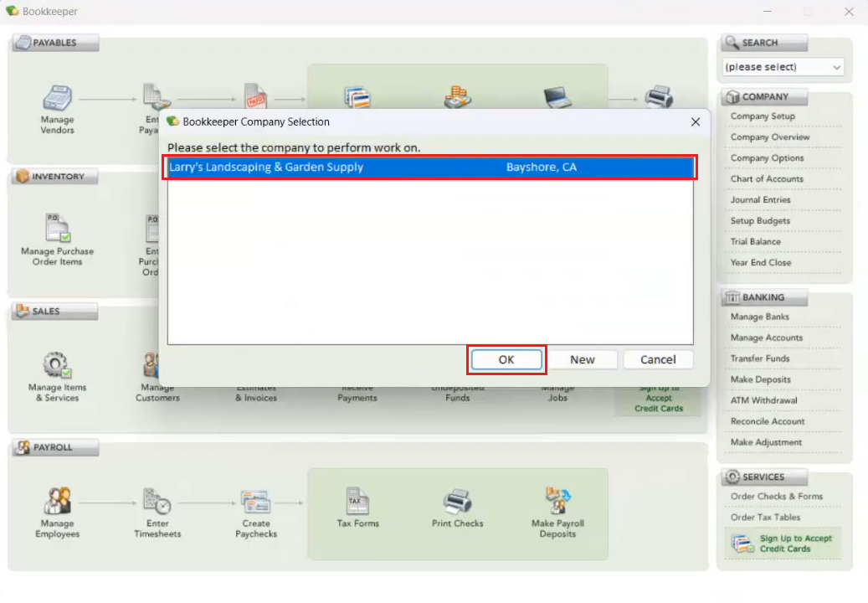This screenshot has height=603, width=868.
Task: Open Tax Forms icon
Action: [357, 501]
